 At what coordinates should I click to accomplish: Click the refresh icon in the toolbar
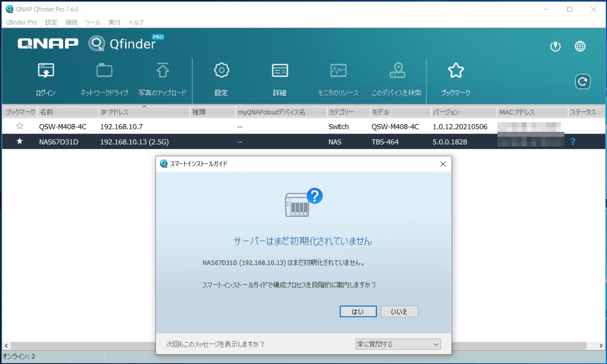583,82
